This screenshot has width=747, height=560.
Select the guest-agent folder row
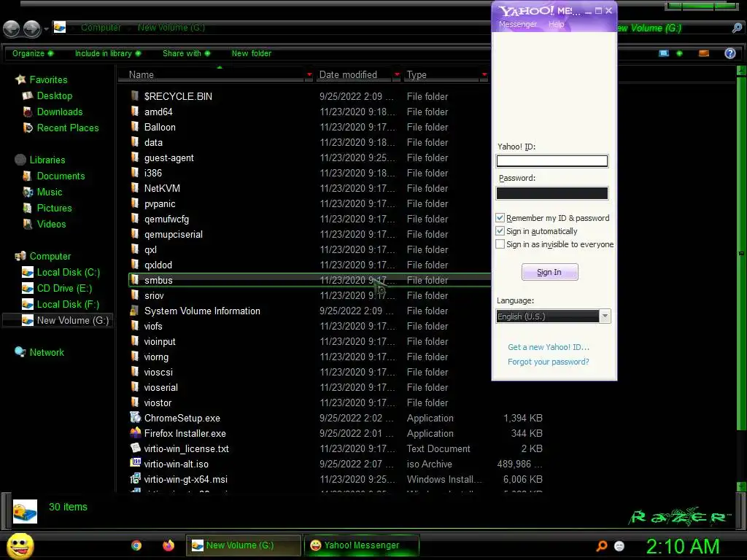[309, 157]
